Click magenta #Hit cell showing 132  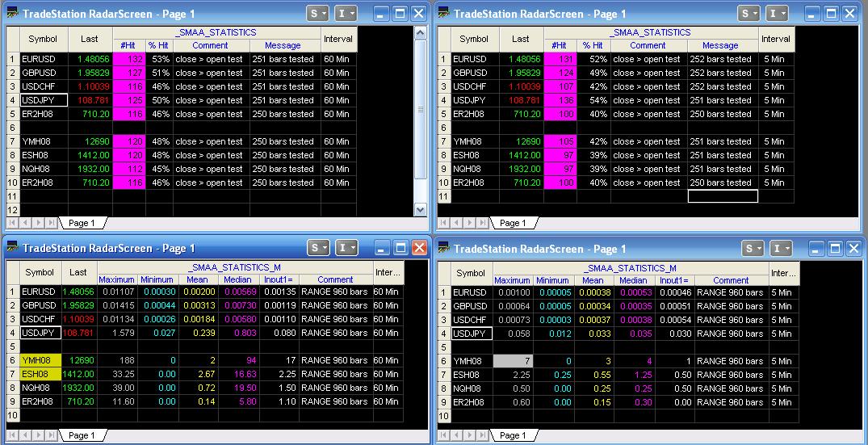point(129,59)
